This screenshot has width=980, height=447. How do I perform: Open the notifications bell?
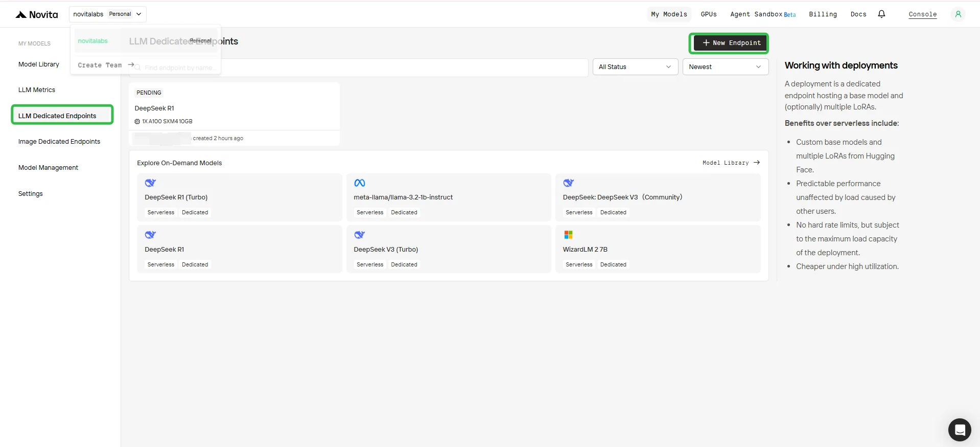[x=881, y=14]
